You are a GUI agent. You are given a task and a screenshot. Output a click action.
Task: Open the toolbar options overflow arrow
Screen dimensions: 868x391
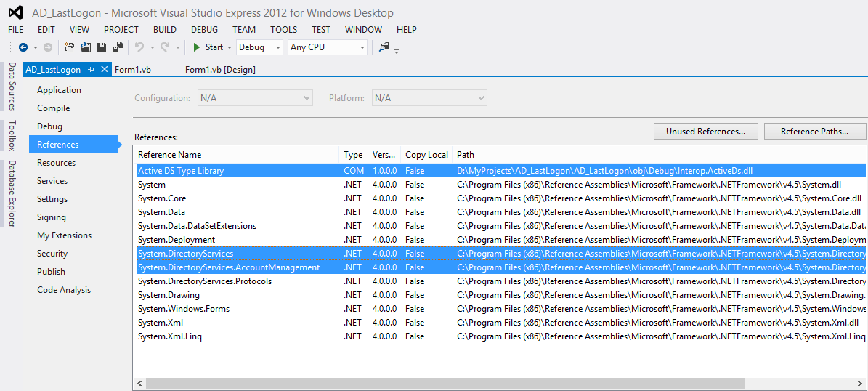pos(397,50)
